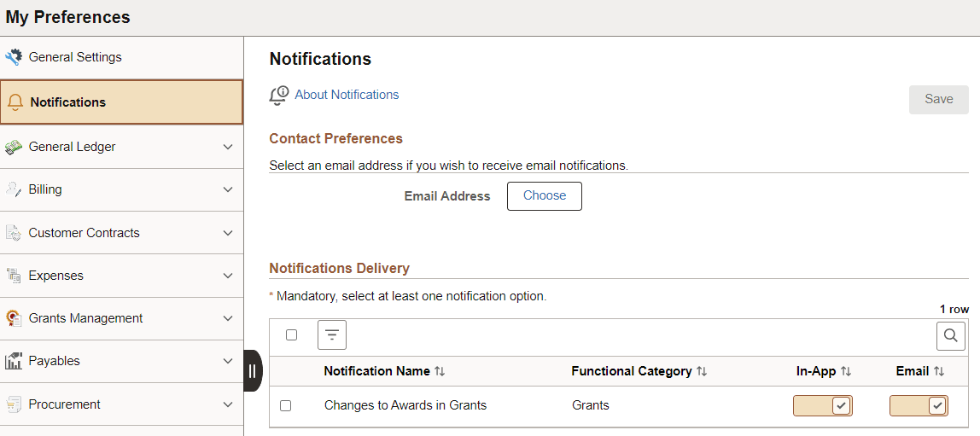Screen dimensions: 980x436
Task: Expand the Grants Management section
Action: point(228,318)
